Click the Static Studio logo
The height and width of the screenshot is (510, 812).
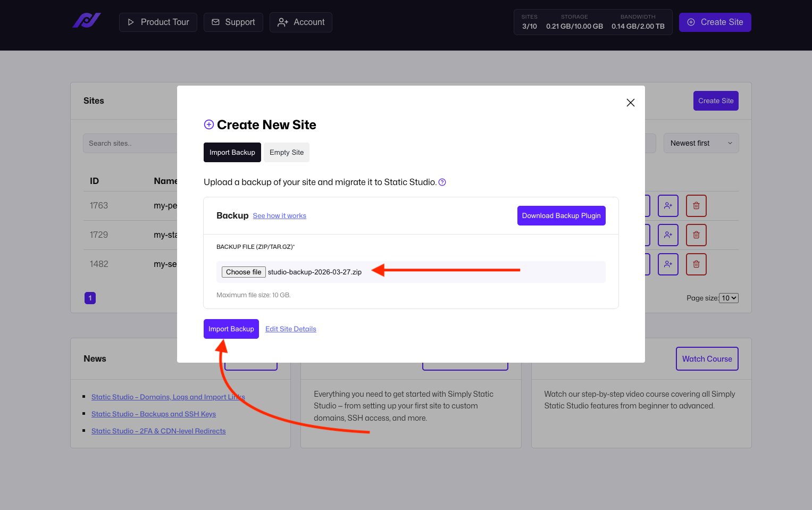pos(87,21)
